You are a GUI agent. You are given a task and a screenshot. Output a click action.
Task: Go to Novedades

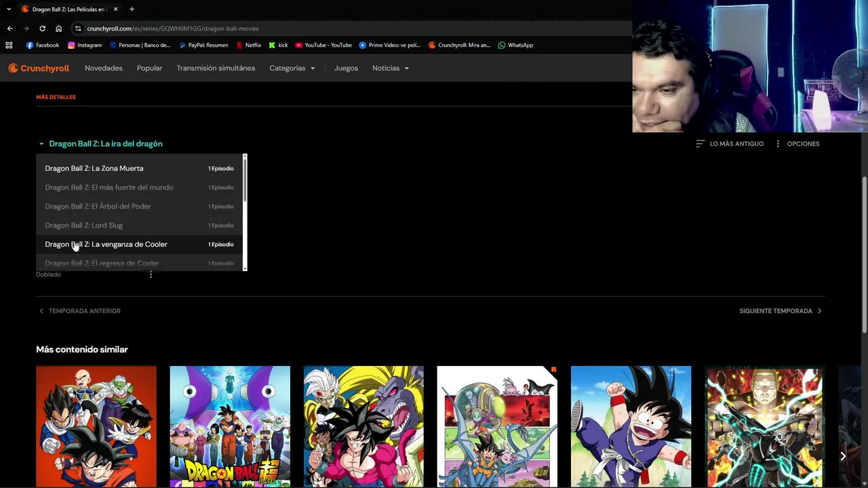pyautogui.click(x=104, y=68)
